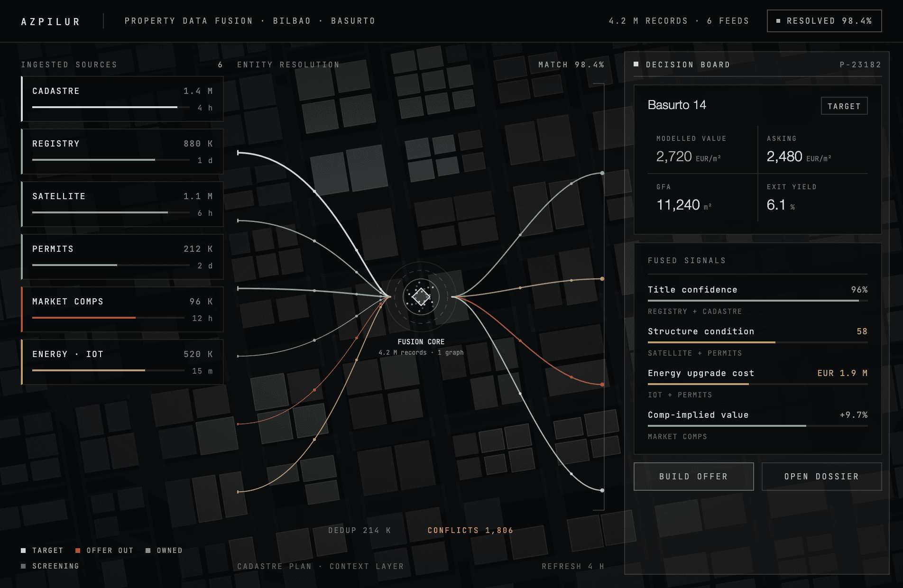Click the Energy upgrade cost signal bar

pos(758,384)
